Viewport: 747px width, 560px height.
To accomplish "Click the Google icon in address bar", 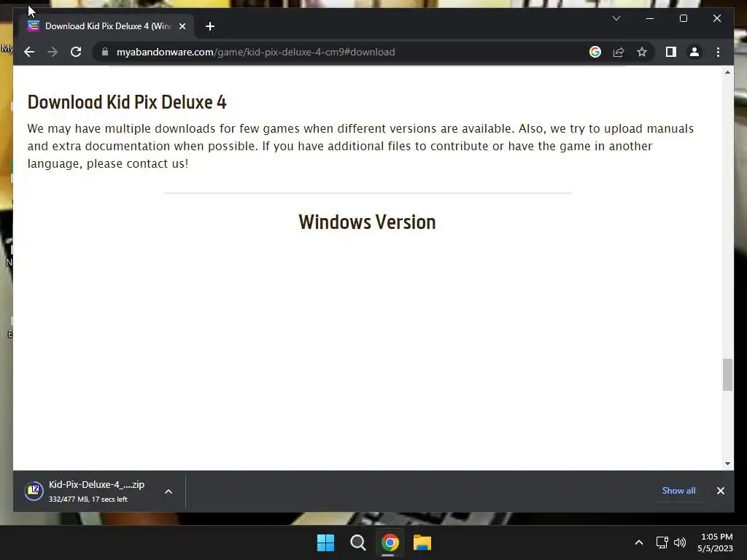I will [595, 52].
